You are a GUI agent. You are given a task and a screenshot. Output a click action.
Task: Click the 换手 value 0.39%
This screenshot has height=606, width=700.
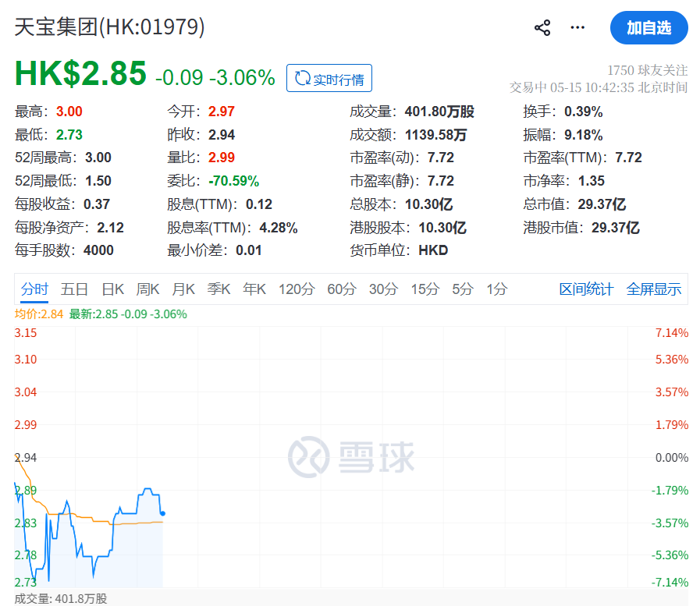point(584,112)
